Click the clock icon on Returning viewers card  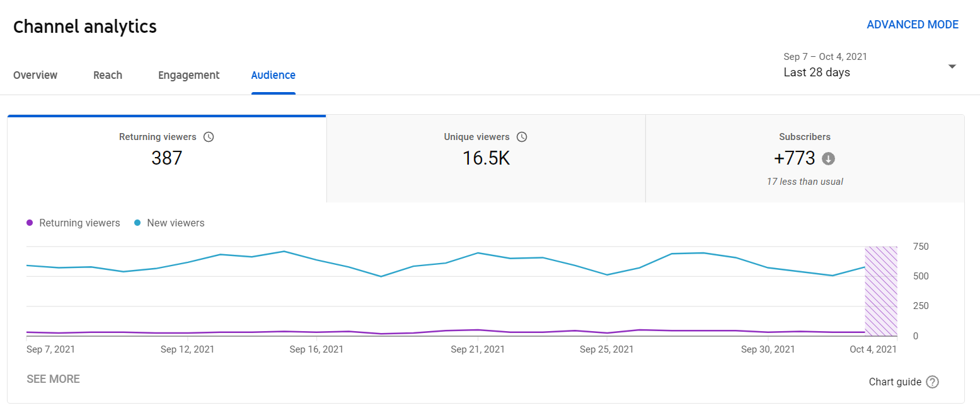(x=209, y=136)
